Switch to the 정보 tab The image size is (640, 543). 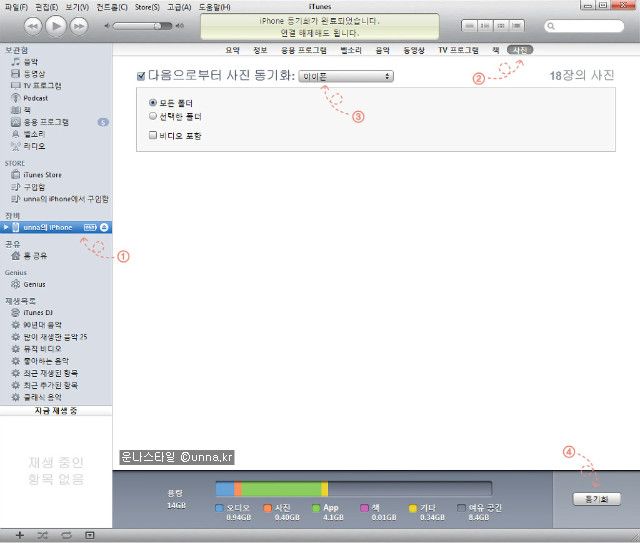click(x=260, y=50)
